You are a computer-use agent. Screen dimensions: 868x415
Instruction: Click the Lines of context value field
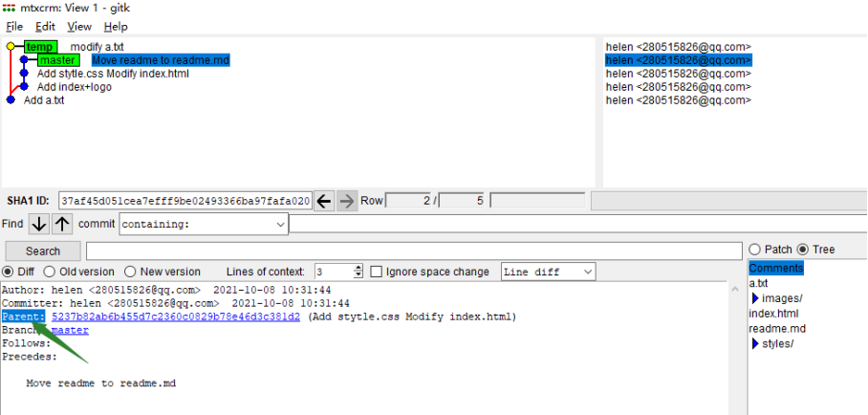click(334, 273)
